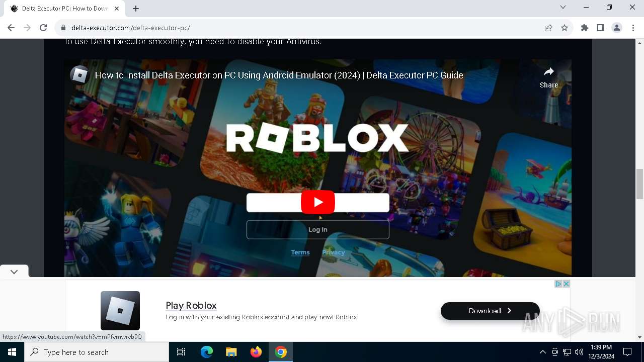Screen dimensions: 644x362
Task: Bookmark this page with the star
Action: 565,28
